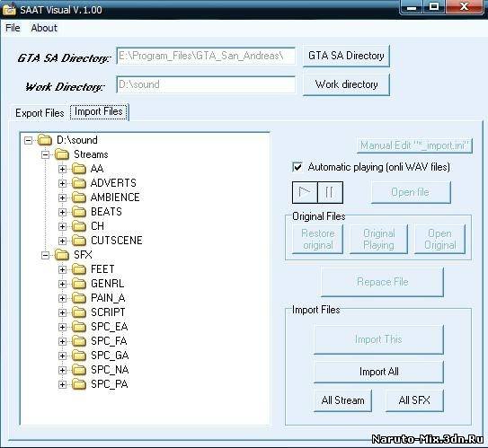The width and height of the screenshot is (488, 448).
Task: Select the SPC_GA folder icon
Action: click(79, 356)
